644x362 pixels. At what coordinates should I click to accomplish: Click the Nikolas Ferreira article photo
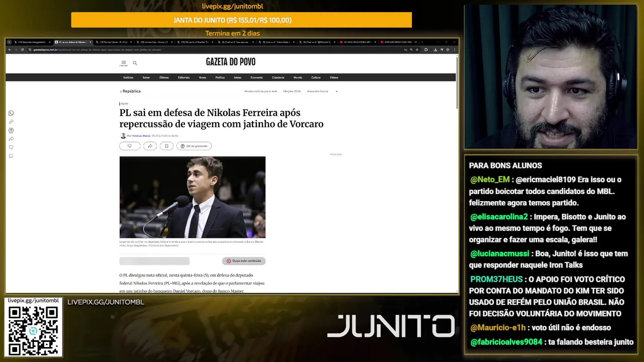point(192,197)
